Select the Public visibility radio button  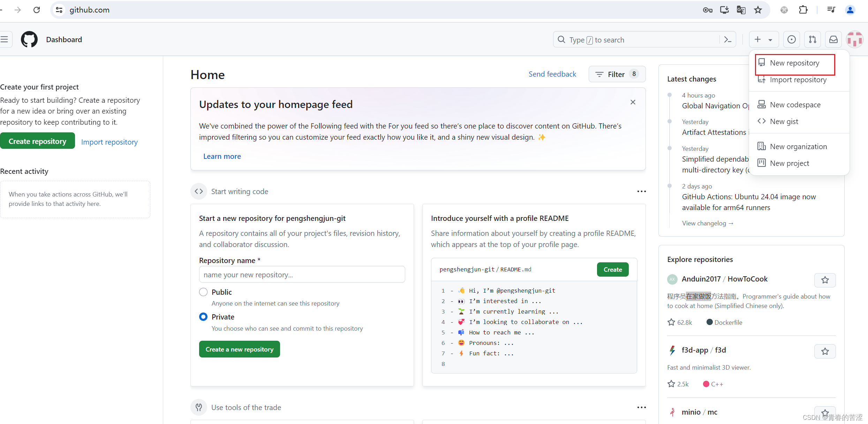click(x=203, y=292)
